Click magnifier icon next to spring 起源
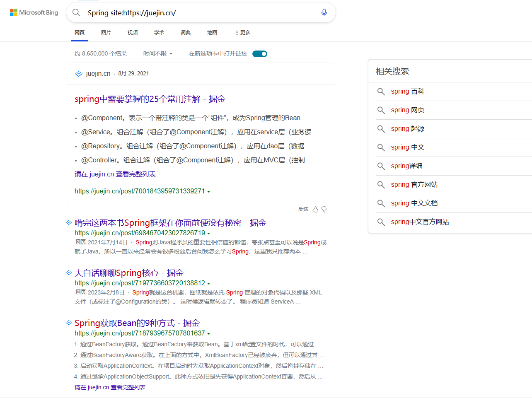The height and width of the screenshot is (398, 532). [x=381, y=129]
